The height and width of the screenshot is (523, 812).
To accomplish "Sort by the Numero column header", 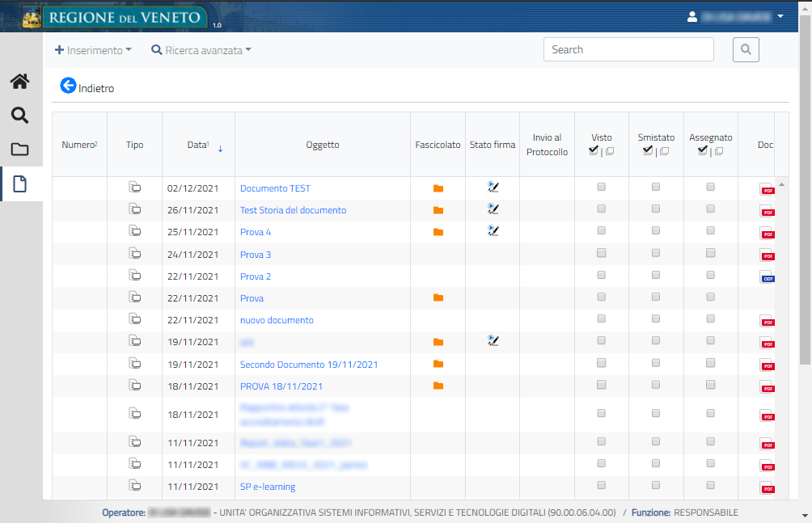I will (80, 145).
